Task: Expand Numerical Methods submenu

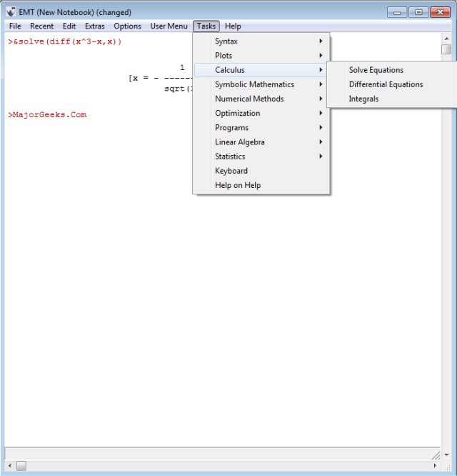Action: pos(261,99)
